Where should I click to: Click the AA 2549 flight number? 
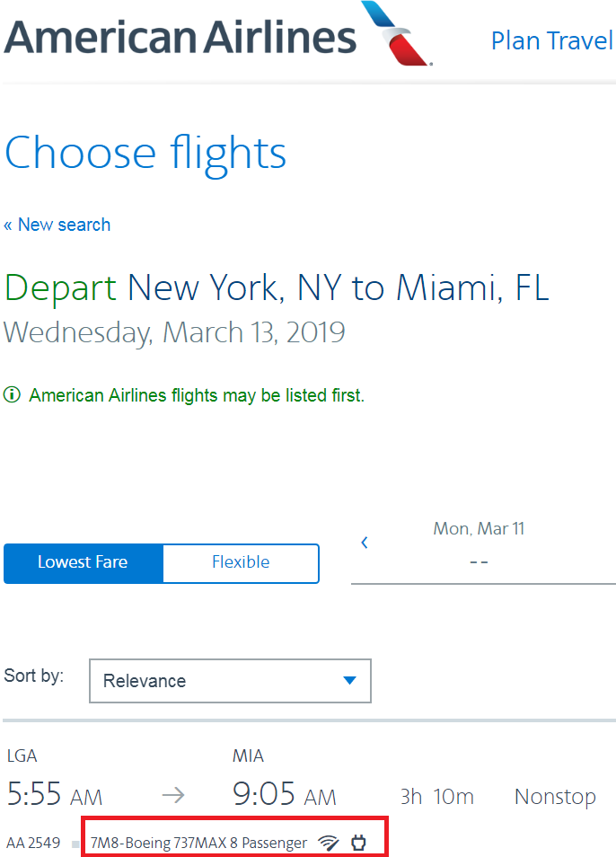(x=33, y=843)
